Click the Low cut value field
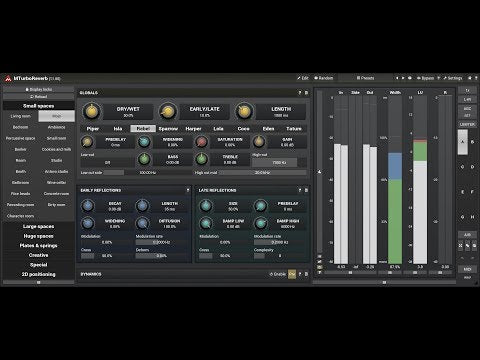 107,163
